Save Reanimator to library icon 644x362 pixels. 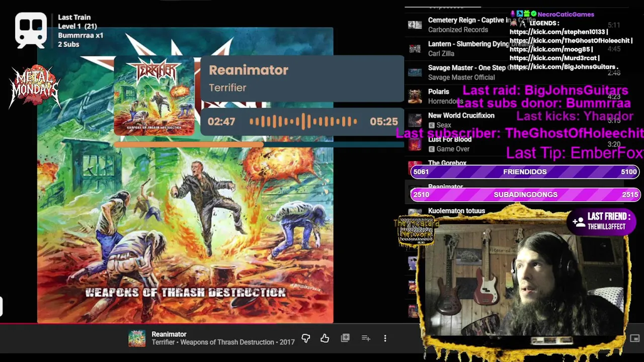[x=345, y=338]
